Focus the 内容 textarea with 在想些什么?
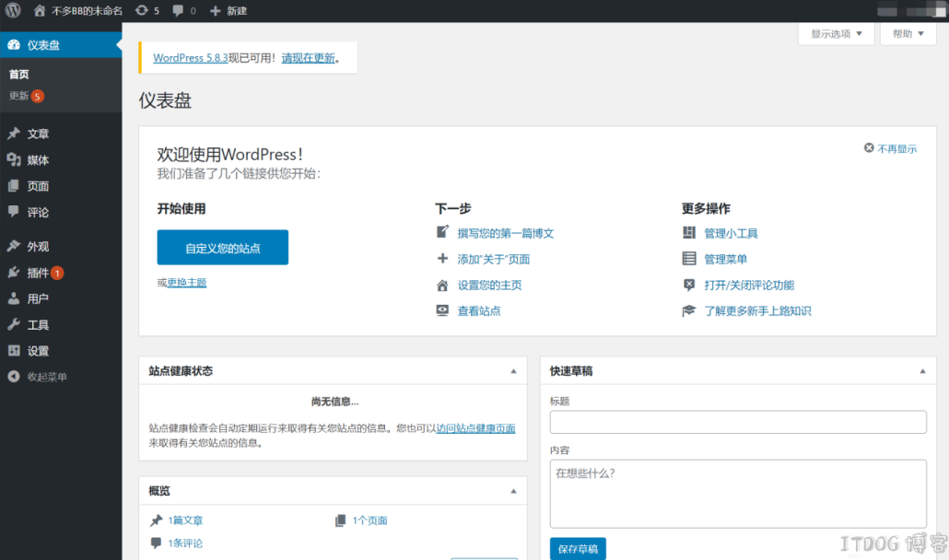 tap(738, 494)
